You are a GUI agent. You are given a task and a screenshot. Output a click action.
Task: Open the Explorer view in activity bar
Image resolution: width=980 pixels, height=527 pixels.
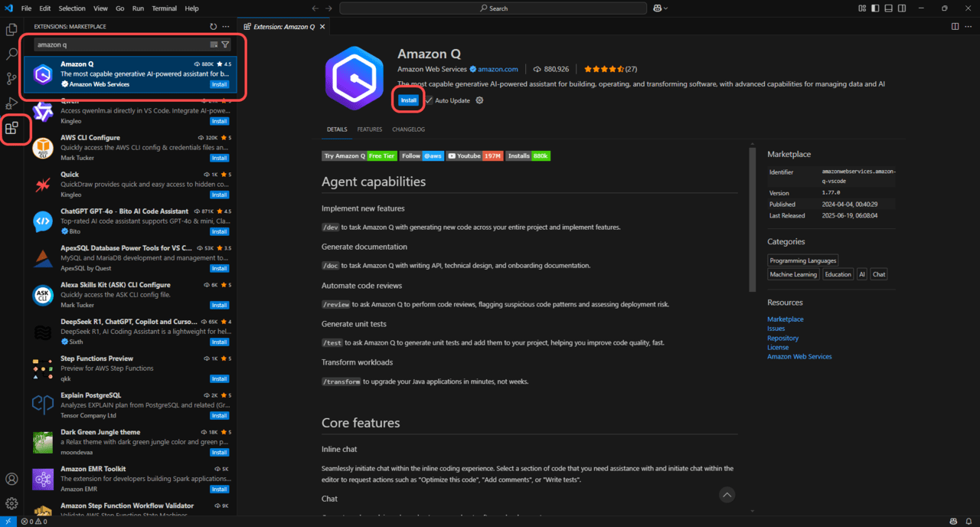point(11,30)
